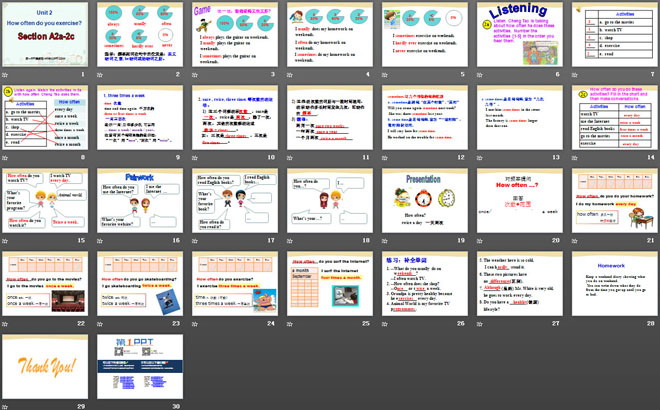This screenshot has height=410, width=660.
Task: Click the animation star icon under slide 27
Action: (x=480, y=324)
